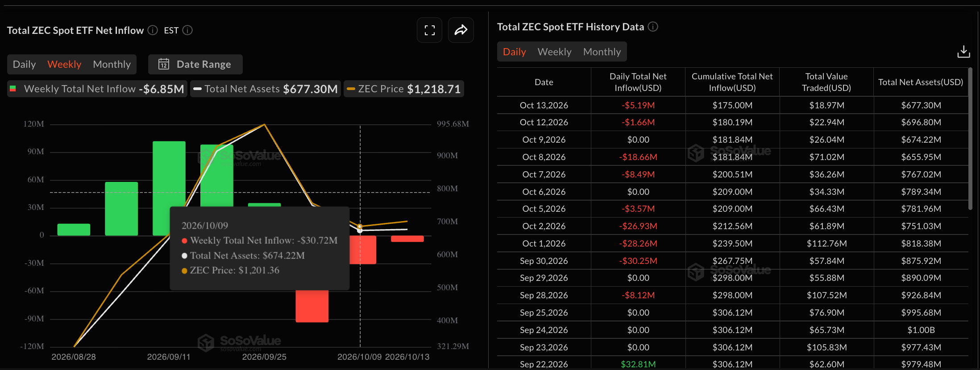Image resolution: width=980 pixels, height=370 pixels.
Task: Switch the chart to Daily view
Action: tap(24, 64)
